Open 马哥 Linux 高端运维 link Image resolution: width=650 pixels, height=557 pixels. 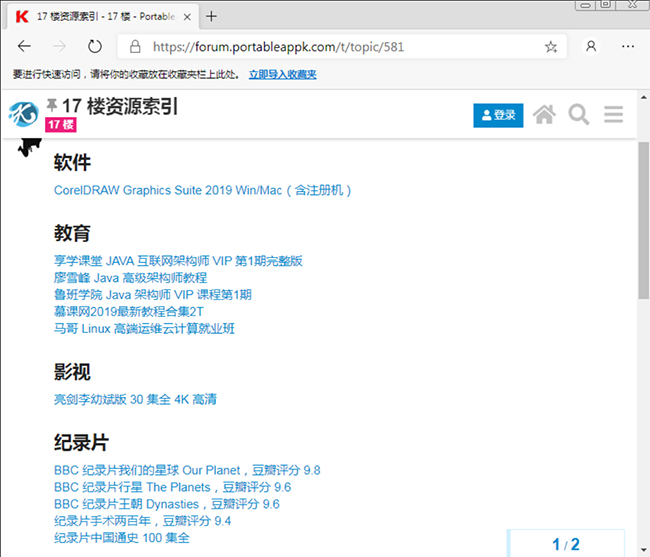point(144,329)
